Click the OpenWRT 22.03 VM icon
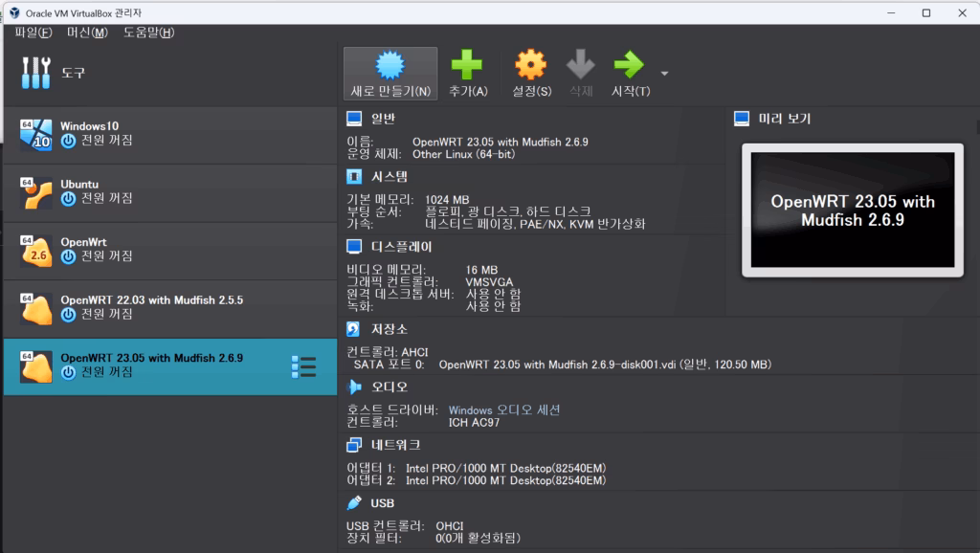Screen dimensions: 980x553 35,309
